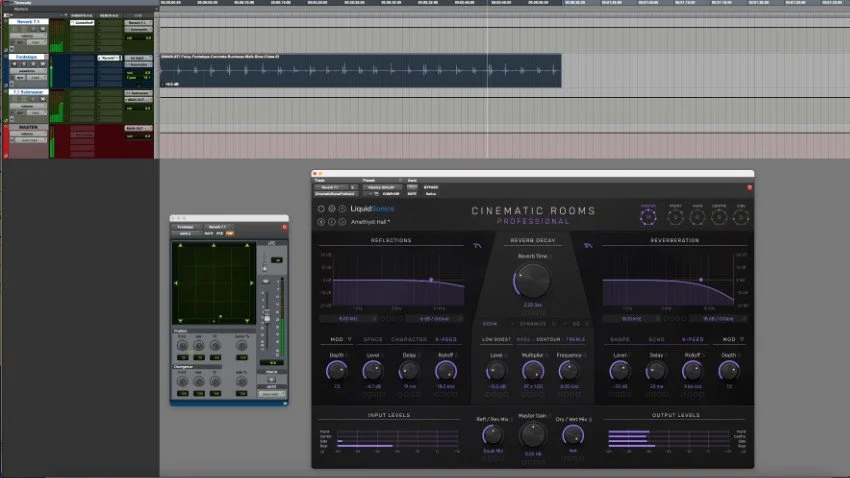
Task: Toggle mute on the Footsteps track
Action: pyautogui.click(x=42, y=64)
